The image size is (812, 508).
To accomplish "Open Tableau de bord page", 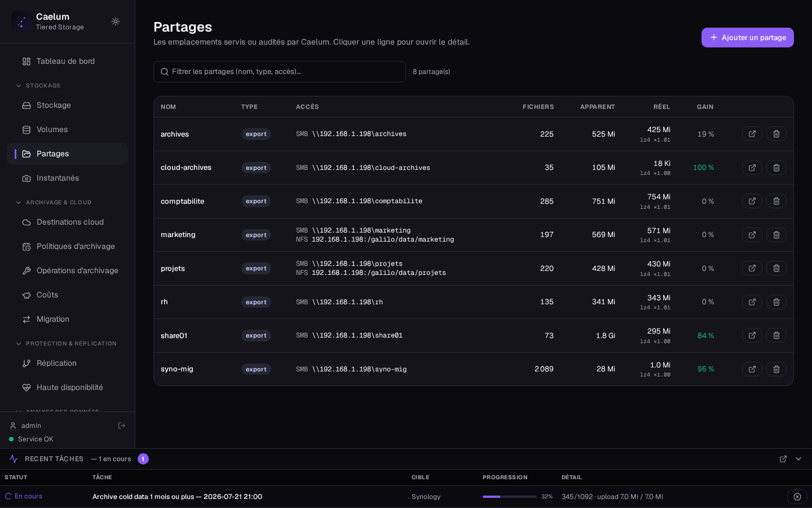I will 67,61.
